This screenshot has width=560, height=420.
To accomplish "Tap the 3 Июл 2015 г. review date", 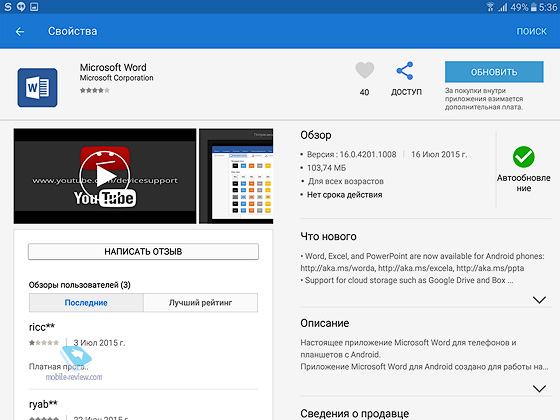I will tap(99, 343).
